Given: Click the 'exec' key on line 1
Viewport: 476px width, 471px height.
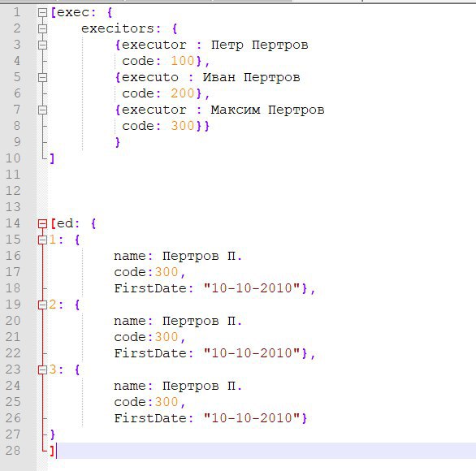Looking at the screenshot, I should [x=73, y=13].
